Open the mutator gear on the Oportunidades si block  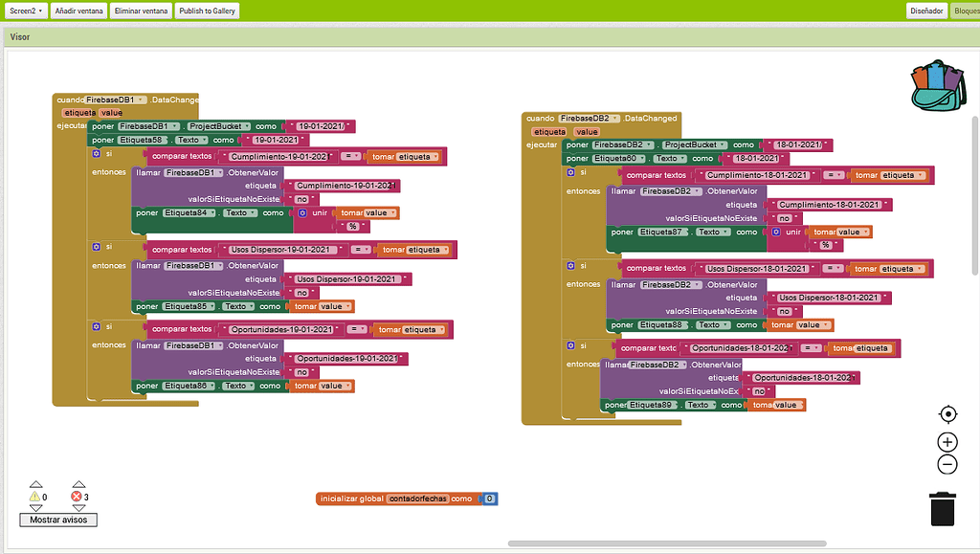pyautogui.click(x=96, y=326)
